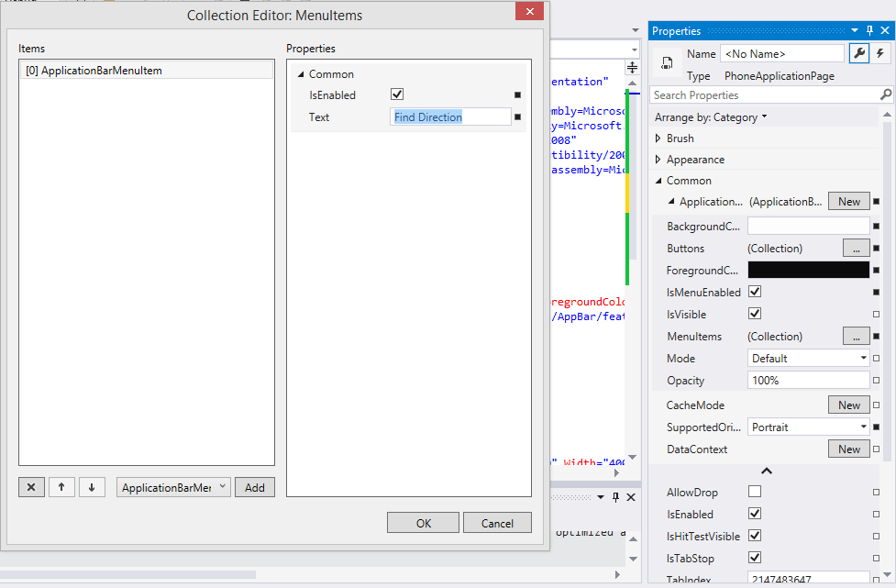Remove the selected item with X button
Screen dimensions: 896x588
coord(31,488)
